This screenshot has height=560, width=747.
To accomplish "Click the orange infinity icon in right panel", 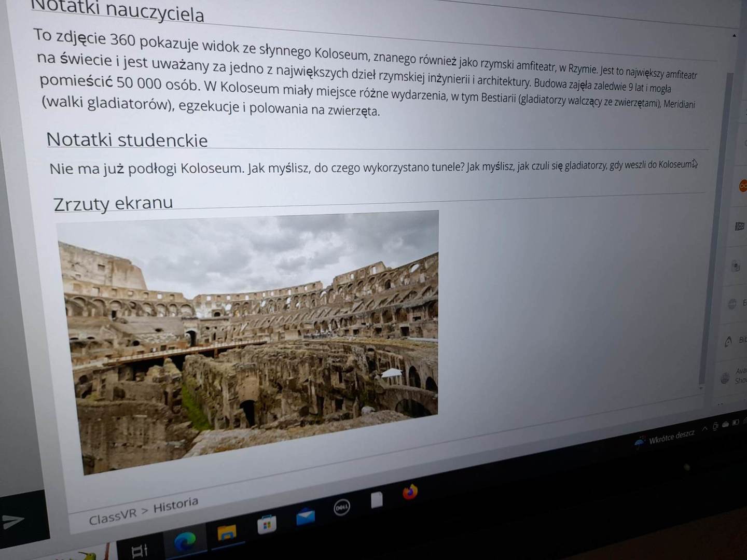I will click(743, 186).
